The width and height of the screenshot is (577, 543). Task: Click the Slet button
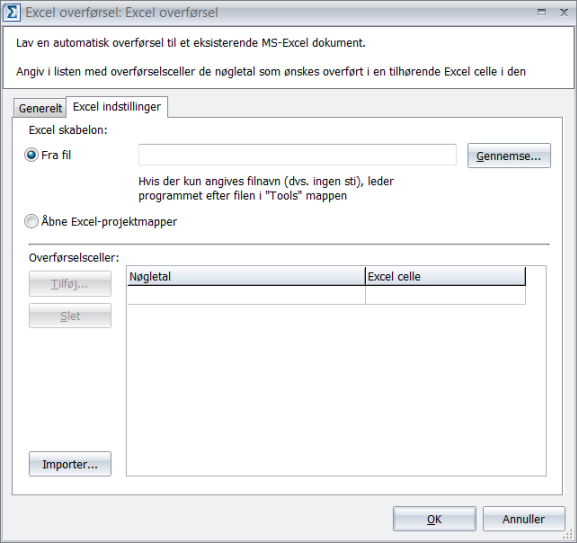click(70, 316)
